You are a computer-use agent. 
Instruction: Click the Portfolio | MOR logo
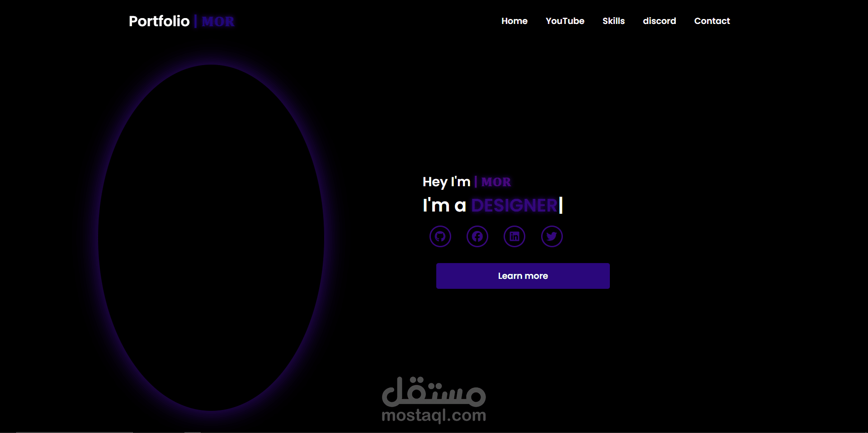point(181,21)
